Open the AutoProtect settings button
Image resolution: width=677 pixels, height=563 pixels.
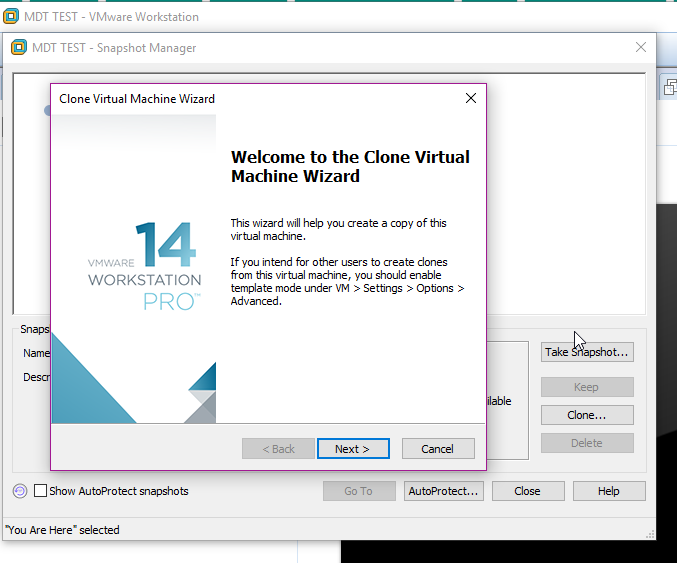click(x=443, y=491)
